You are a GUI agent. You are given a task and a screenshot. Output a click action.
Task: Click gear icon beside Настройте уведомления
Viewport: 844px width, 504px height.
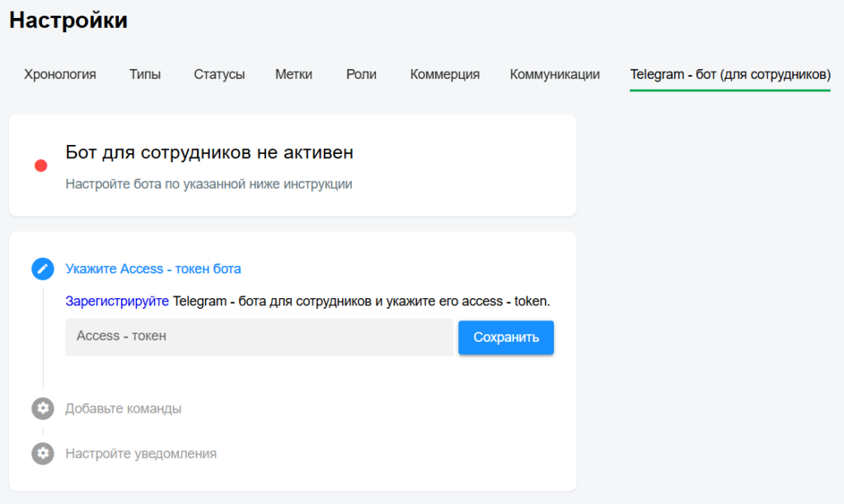click(x=43, y=454)
